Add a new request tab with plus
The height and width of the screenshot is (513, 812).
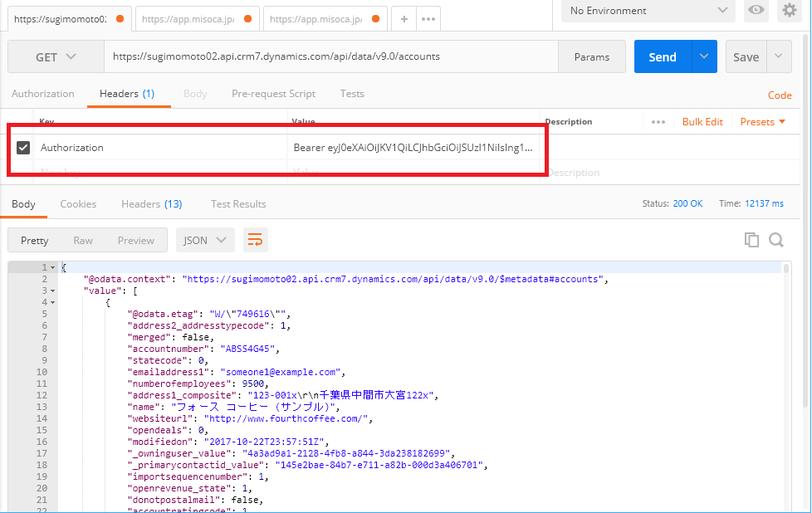point(404,19)
